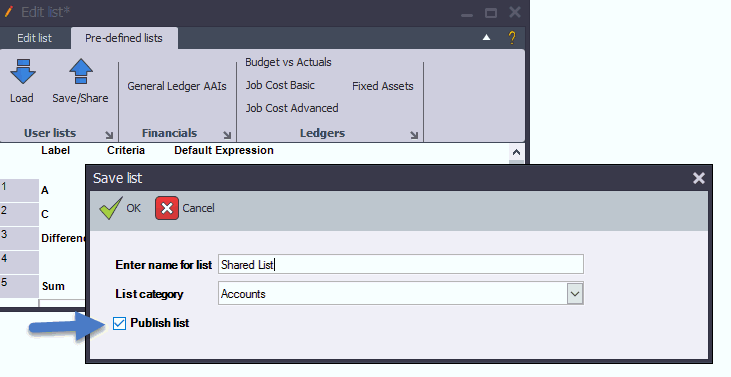Screen dimensions: 731x377
Task: Expand the Financials group launcher
Action: coord(227,135)
